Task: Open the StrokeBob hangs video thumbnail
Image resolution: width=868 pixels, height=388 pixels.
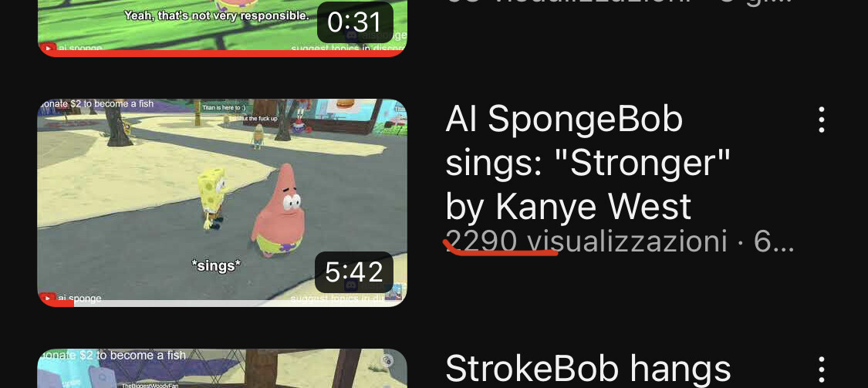Action: [222, 368]
